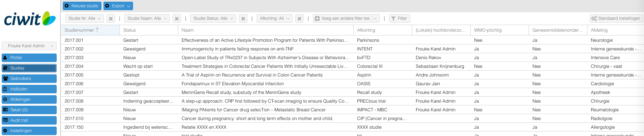
Task: Click the plus icon on Nieuwe studie
Action: click(x=67, y=6)
